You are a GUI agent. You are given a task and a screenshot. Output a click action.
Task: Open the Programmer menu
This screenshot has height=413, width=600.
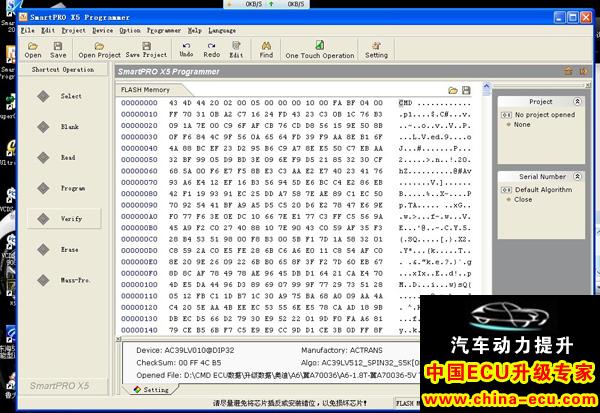(164, 30)
